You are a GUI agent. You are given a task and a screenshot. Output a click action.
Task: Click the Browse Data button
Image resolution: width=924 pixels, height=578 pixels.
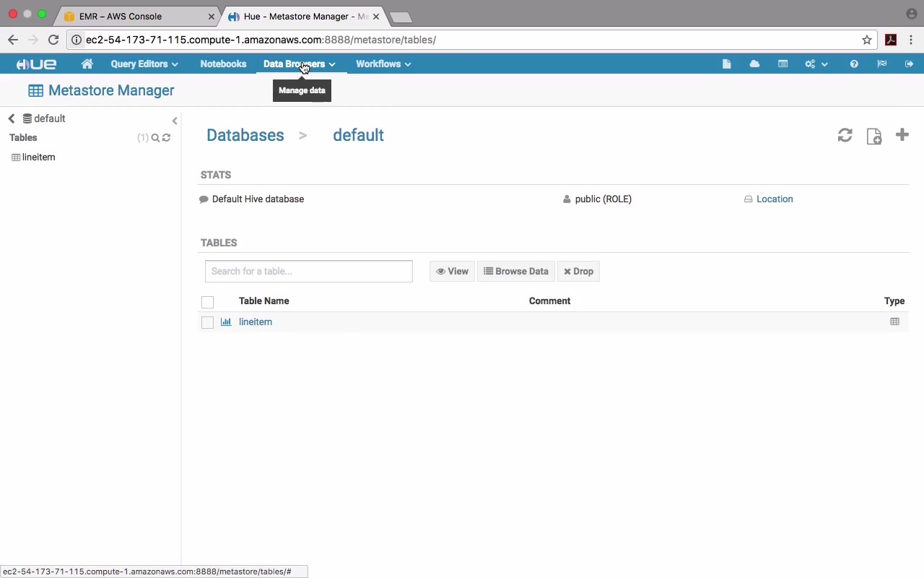516,272
